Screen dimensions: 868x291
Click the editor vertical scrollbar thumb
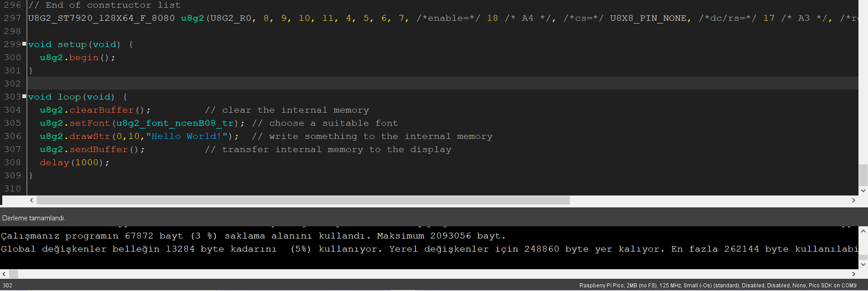pos(863,175)
